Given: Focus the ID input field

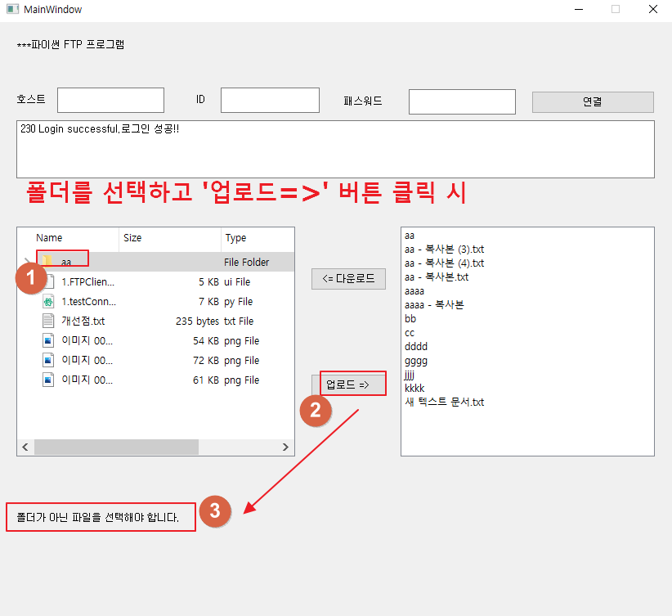Looking at the screenshot, I should (270, 101).
